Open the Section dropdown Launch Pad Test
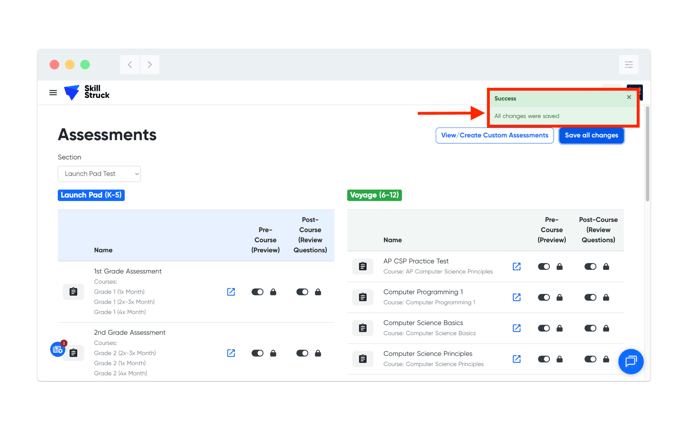This screenshot has width=688, height=430. coord(99,174)
